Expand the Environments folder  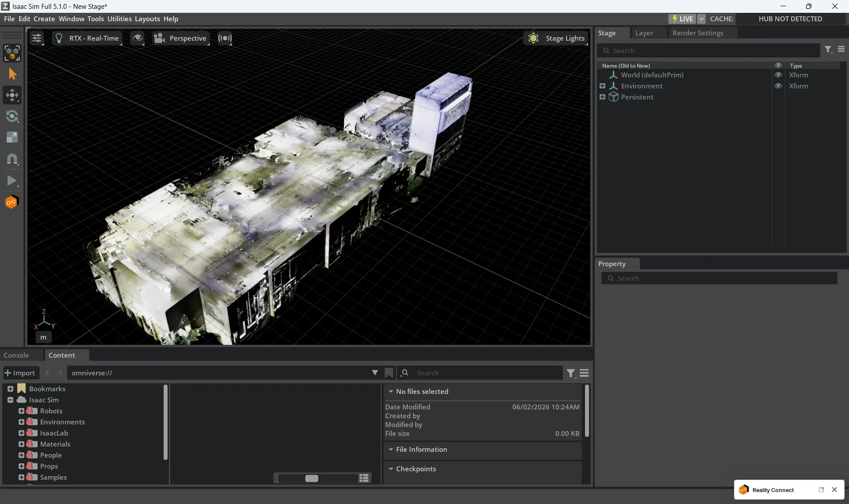21,422
